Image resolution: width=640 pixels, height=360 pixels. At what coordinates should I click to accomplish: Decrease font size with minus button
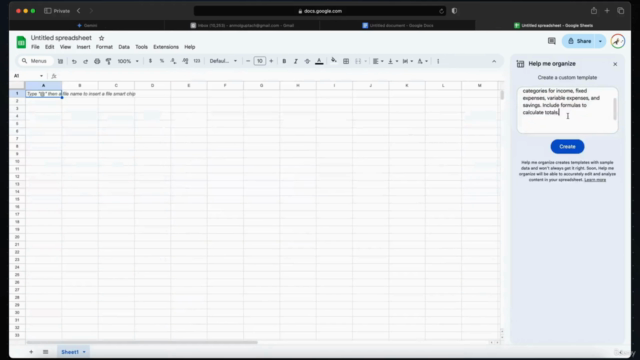coord(248,61)
